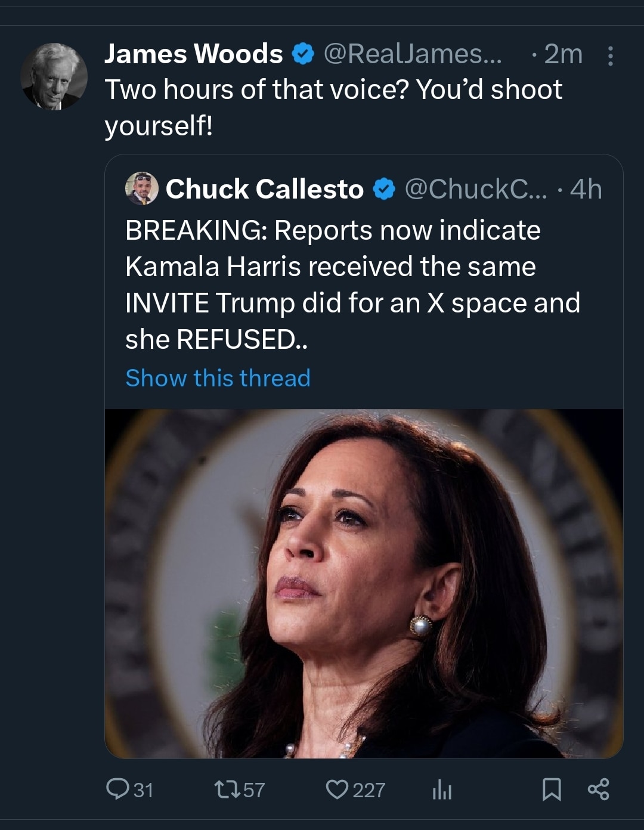Click the verified badge beside Chuck Callesto

click(x=384, y=190)
